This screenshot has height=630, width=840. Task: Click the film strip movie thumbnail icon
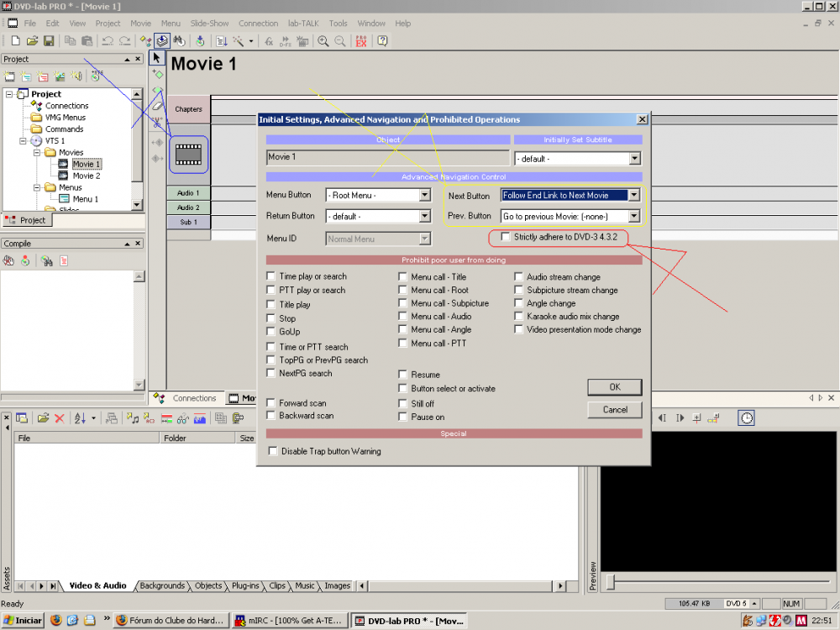click(x=188, y=155)
